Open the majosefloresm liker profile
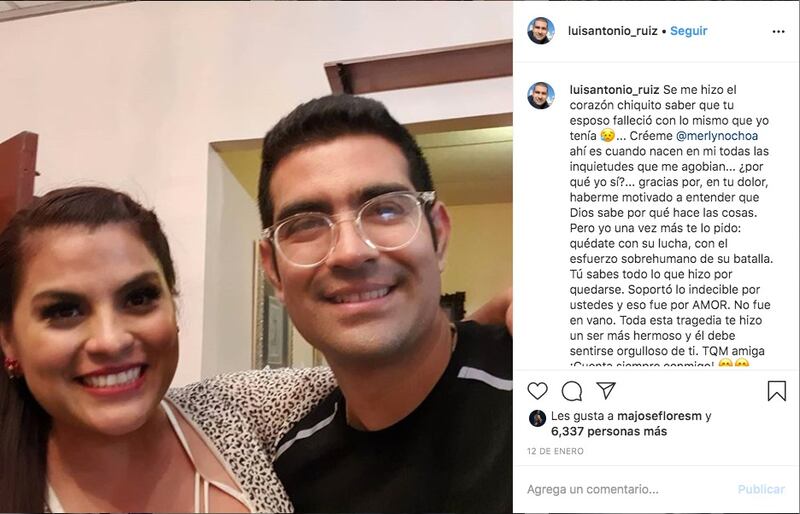This screenshot has height=514, width=800. [659, 416]
